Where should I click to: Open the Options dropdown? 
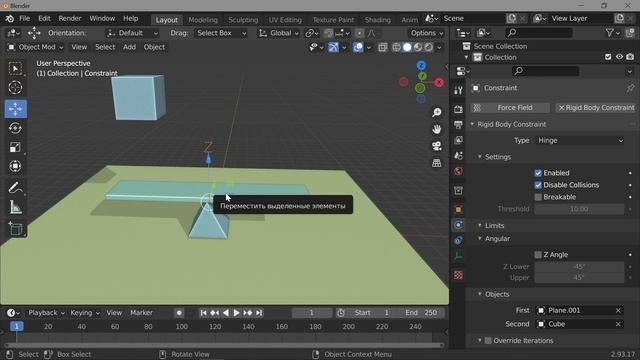(x=426, y=33)
